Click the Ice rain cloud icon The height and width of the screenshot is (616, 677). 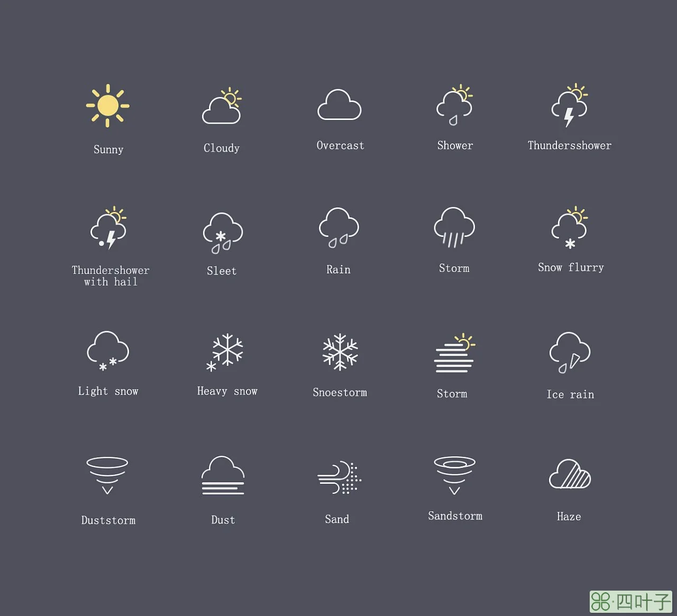(x=570, y=353)
